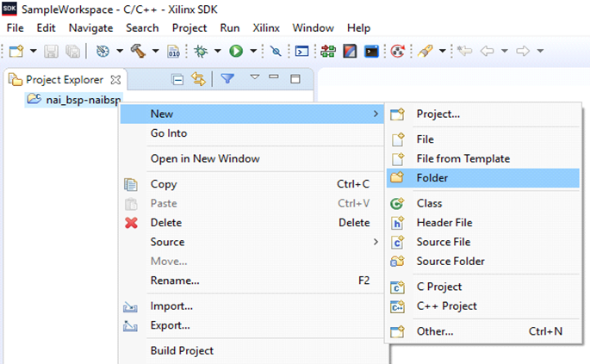Choose Source File in New submenu

[443, 242]
